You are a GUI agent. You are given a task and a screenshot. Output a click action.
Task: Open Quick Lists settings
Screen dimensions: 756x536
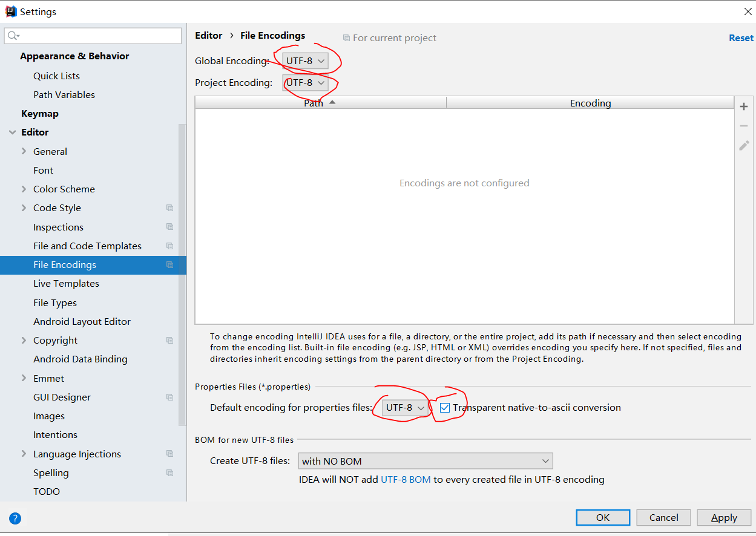point(56,76)
